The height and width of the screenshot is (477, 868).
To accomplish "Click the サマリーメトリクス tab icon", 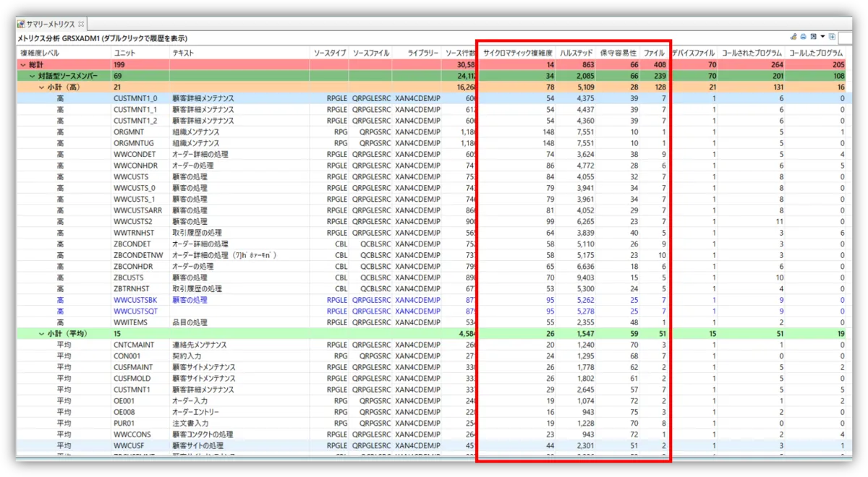I will tap(21, 25).
